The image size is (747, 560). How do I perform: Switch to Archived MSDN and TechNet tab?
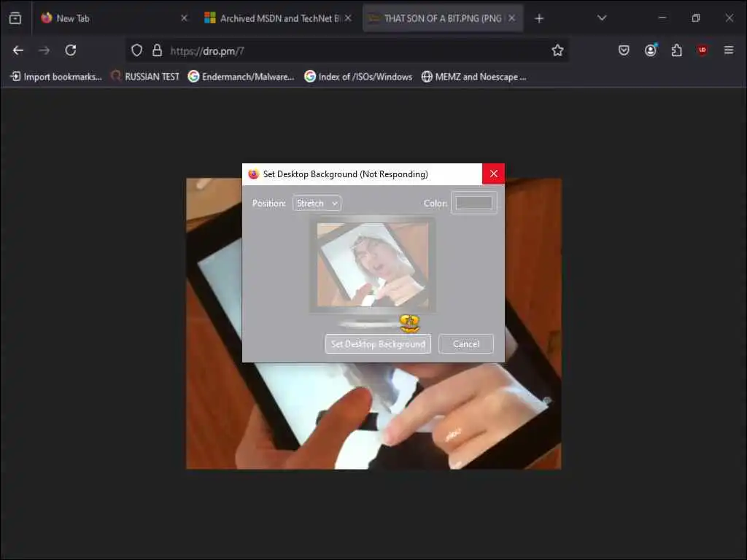(x=279, y=18)
